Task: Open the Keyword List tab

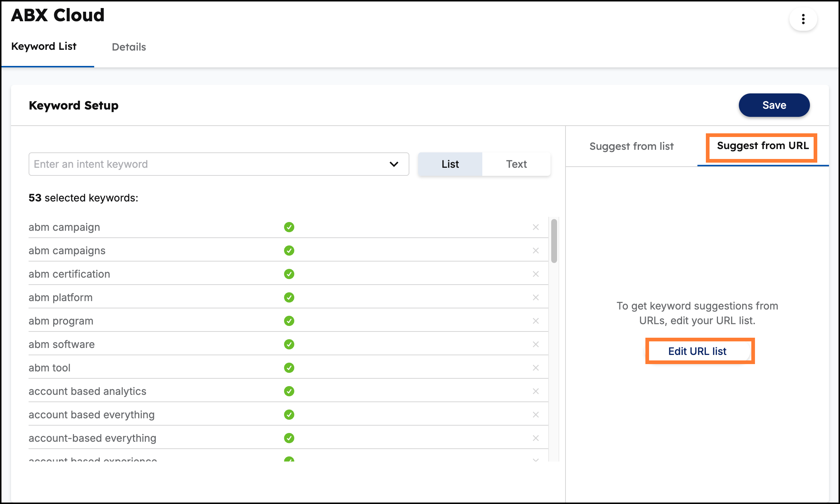Action: coord(44,47)
